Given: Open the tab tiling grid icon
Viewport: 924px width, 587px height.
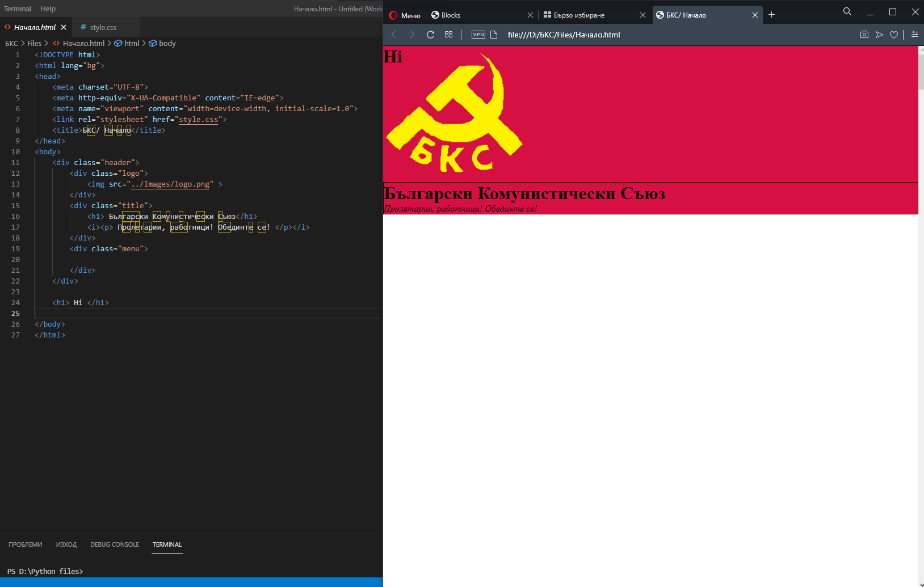Looking at the screenshot, I should tap(448, 35).
